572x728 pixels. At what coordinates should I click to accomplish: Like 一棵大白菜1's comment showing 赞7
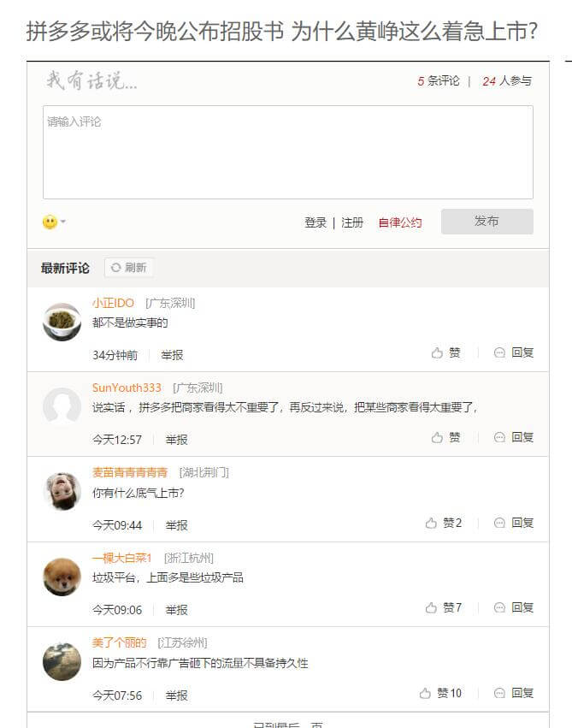point(443,607)
